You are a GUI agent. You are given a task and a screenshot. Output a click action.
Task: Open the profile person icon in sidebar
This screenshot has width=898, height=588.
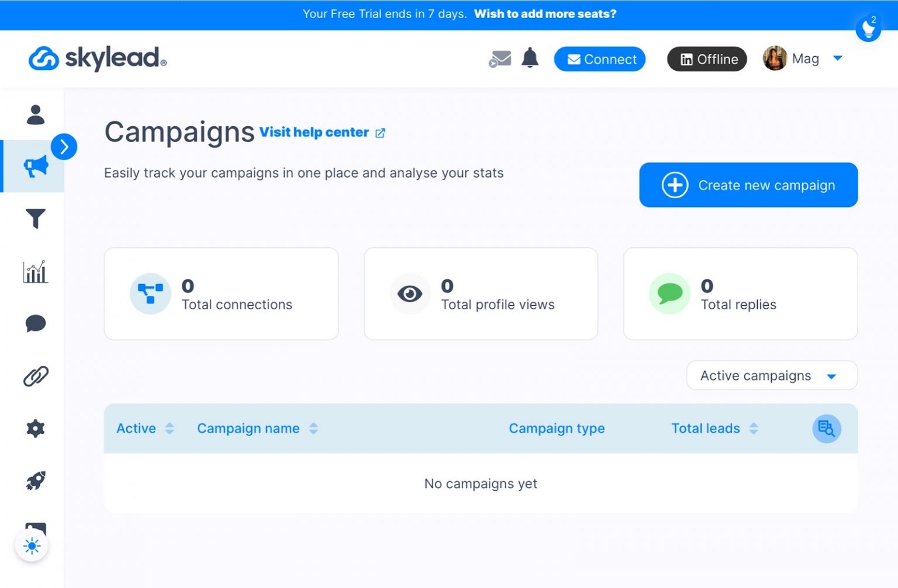coord(35,115)
